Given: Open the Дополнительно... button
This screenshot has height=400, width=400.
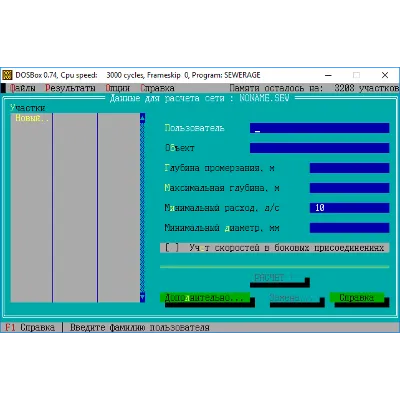Looking at the screenshot, I should point(205,298).
